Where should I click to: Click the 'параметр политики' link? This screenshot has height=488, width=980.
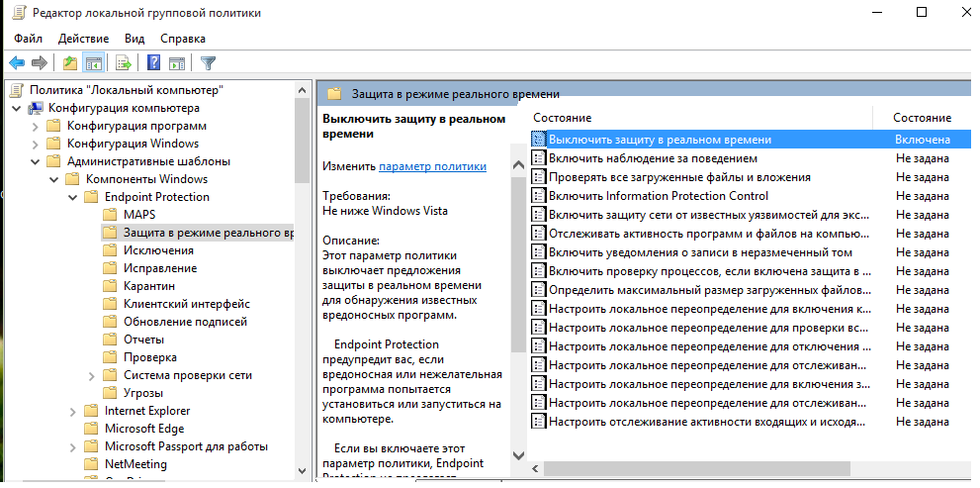coord(432,166)
